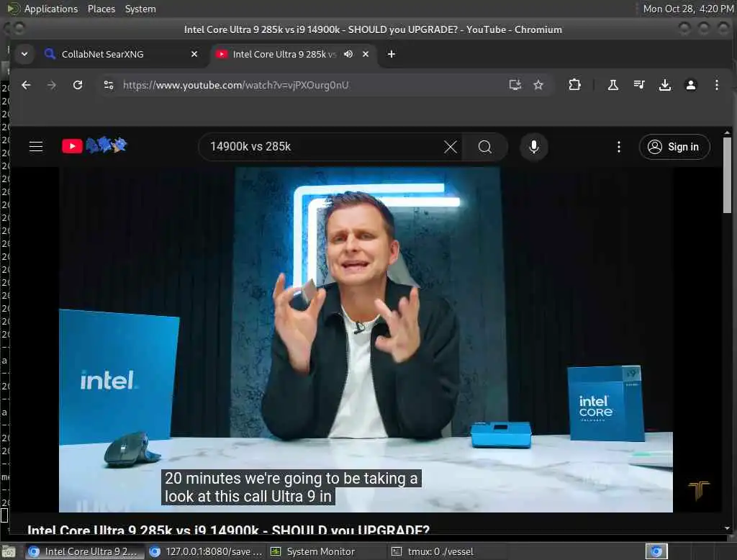Bookmark this page with the star icon
This screenshot has height=560, width=737.
[538, 85]
